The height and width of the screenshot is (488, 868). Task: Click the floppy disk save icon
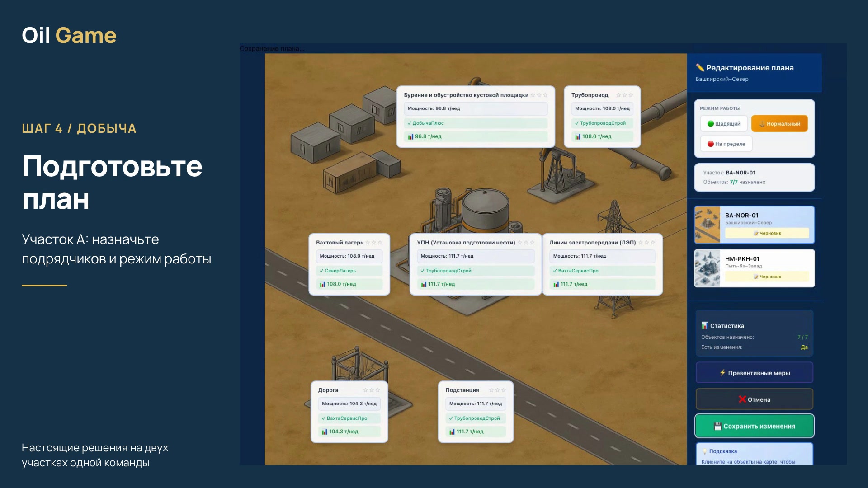coord(717,426)
